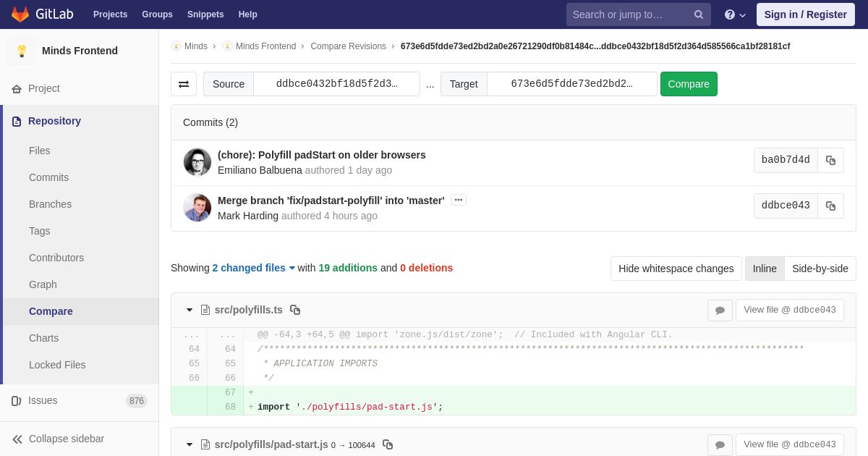Copy commit SHA ba0b7d4d
The width and height of the screenshot is (868, 456).
(830, 161)
